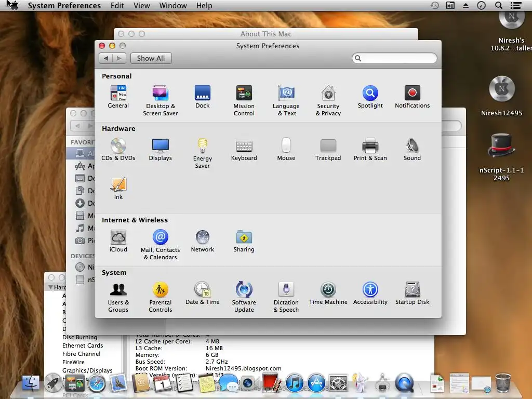Viewport: 532px width, 399px height.
Task: Open the General preferences pane
Action: pos(118,97)
